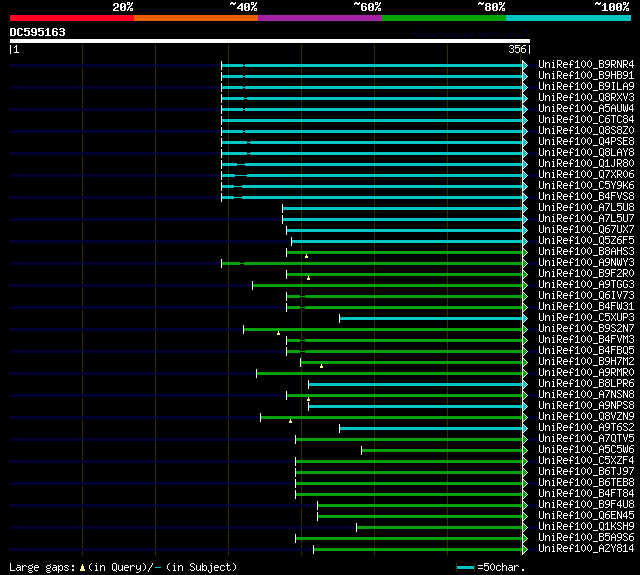
Task: Click the UniRef100_A7QTV5 label
Action: [x=586, y=439]
